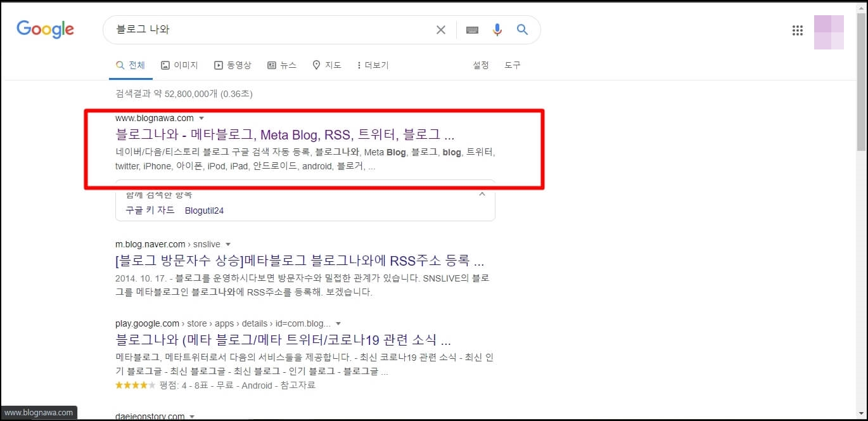Expand dropdown arrow next to www.blognawa.com
The image size is (868, 421).
pyautogui.click(x=201, y=119)
